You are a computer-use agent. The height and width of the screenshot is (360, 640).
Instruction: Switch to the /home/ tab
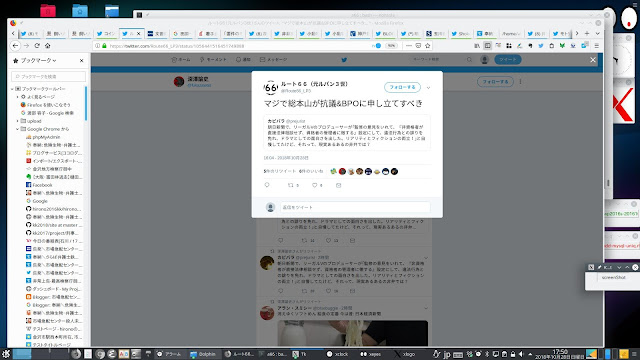[x=511, y=33]
